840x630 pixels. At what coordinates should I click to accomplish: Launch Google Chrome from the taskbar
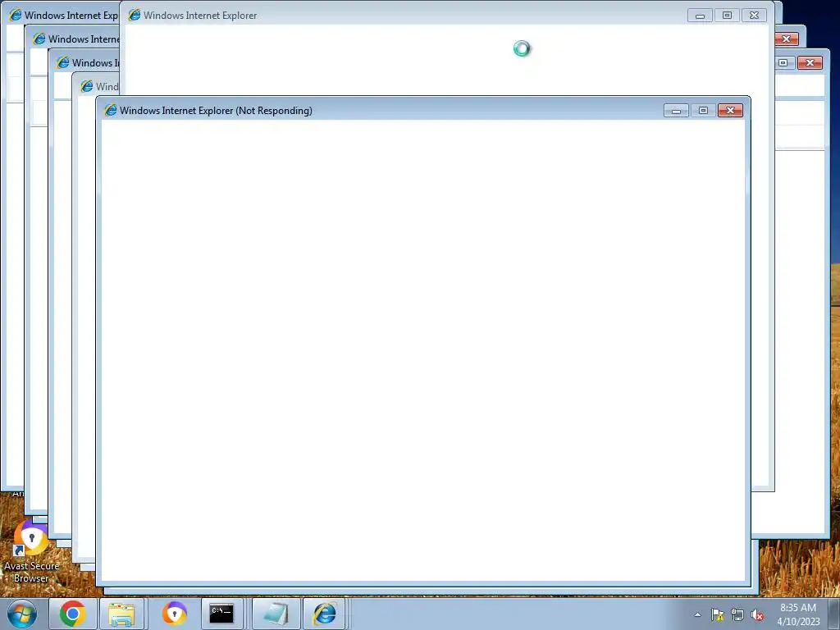click(x=73, y=614)
